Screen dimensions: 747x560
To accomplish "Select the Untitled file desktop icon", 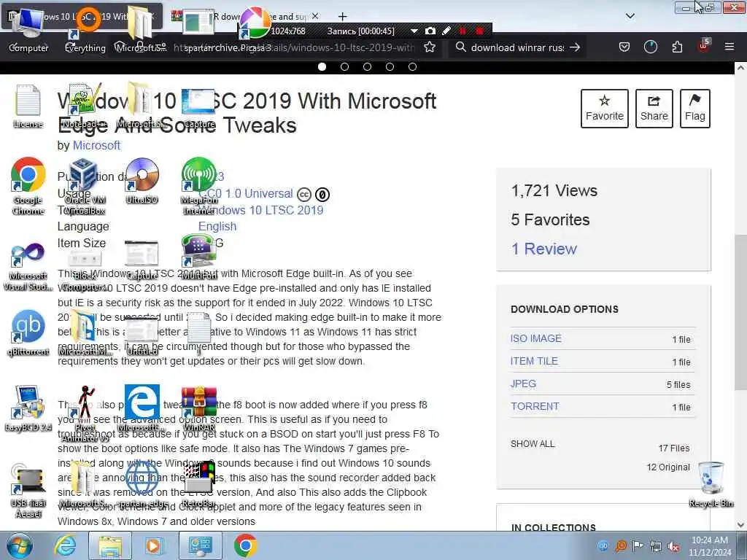I will pyautogui.click(x=142, y=336).
